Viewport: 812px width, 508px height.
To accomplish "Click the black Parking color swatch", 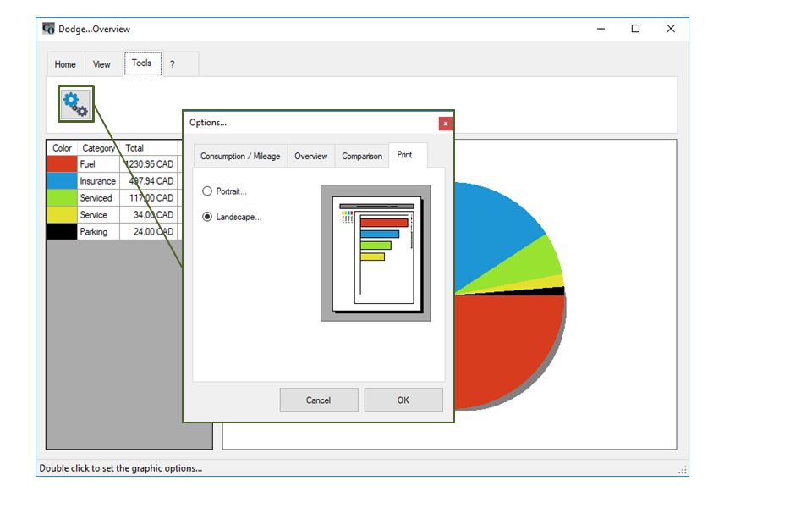I will (62, 232).
